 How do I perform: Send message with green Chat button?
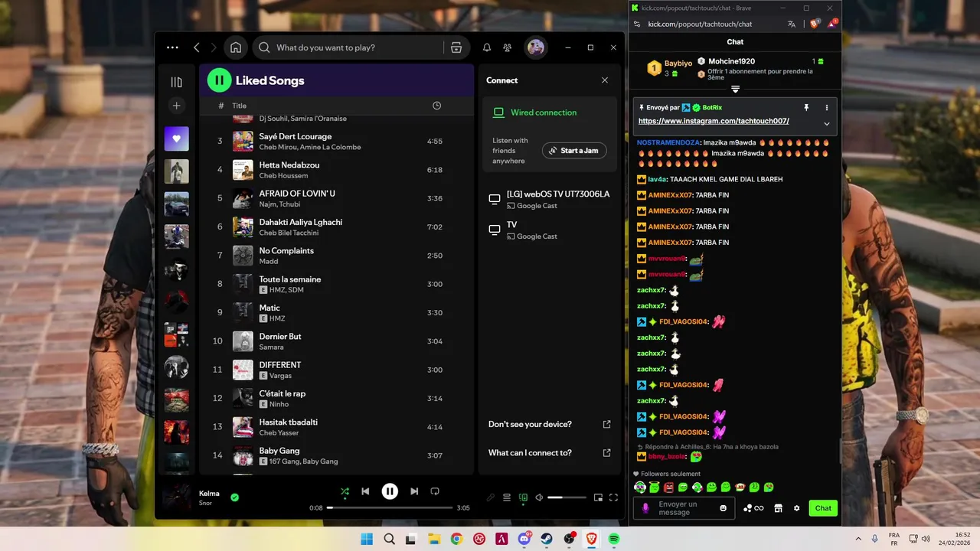(823, 508)
